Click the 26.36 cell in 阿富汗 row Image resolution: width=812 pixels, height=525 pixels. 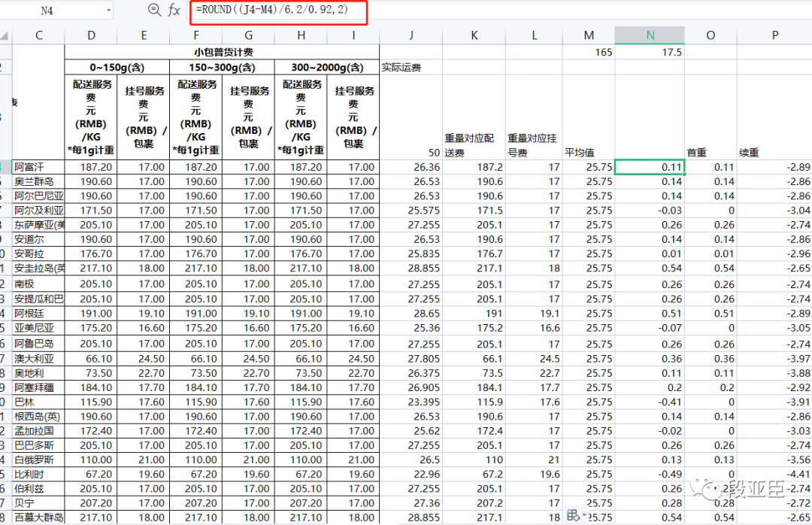411,167
